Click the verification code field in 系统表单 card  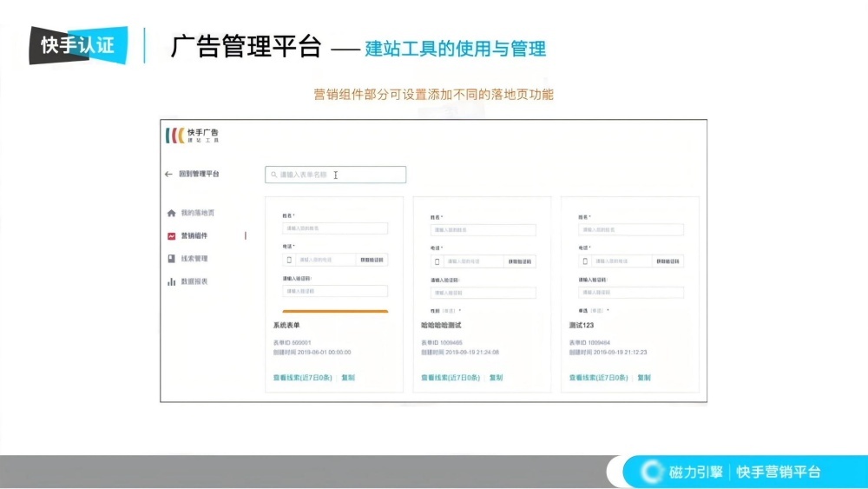click(x=335, y=291)
